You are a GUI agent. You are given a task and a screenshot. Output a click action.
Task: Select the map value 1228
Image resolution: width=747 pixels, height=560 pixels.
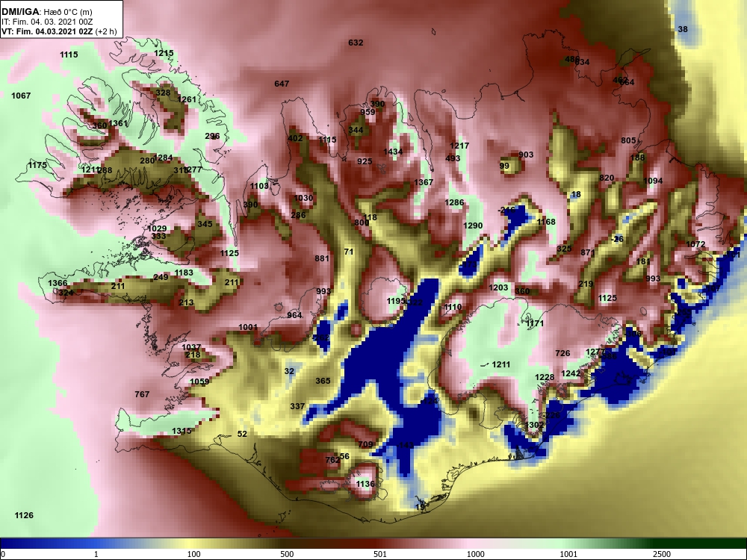tap(545, 377)
